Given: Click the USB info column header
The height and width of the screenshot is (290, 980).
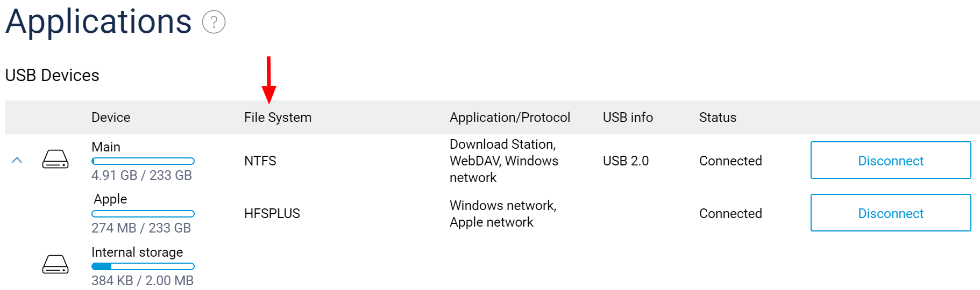Looking at the screenshot, I should click(628, 118).
